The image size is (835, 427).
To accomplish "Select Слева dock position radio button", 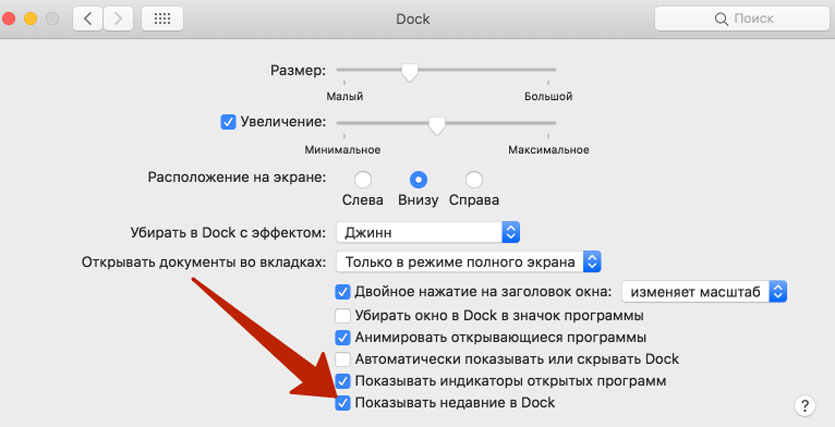I will (363, 180).
